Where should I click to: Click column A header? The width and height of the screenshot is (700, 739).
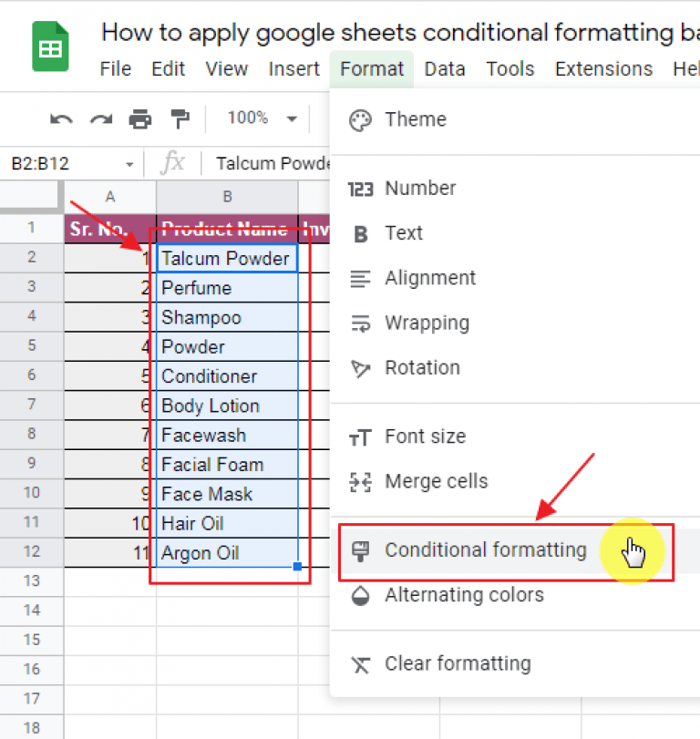pos(110,196)
